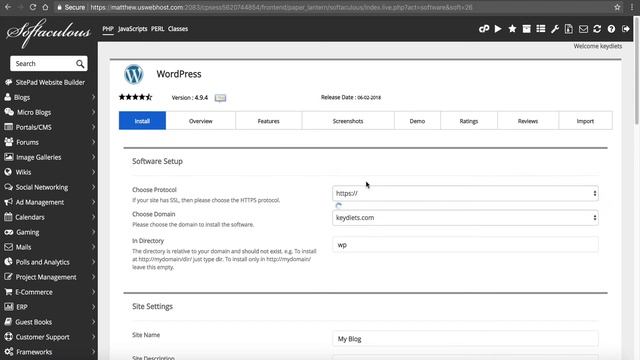640x360 pixels.
Task: Open the installations archive box icon
Action: pyautogui.click(x=527, y=29)
